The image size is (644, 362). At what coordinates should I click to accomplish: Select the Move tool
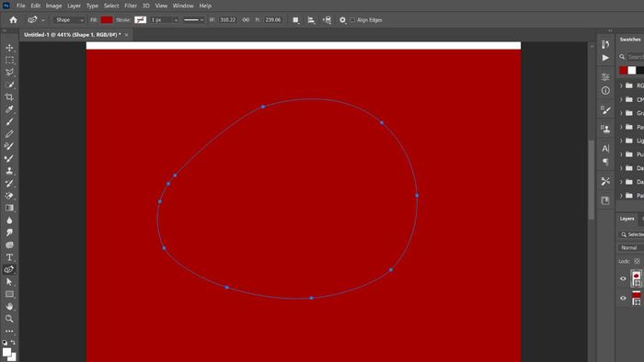9,48
